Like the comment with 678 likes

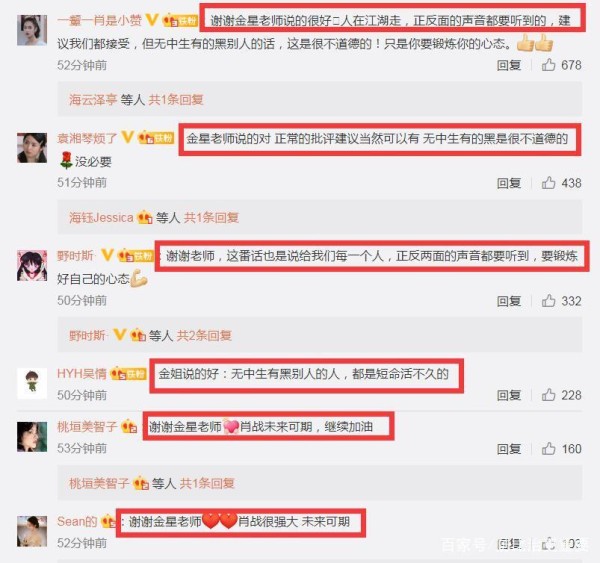(548, 65)
